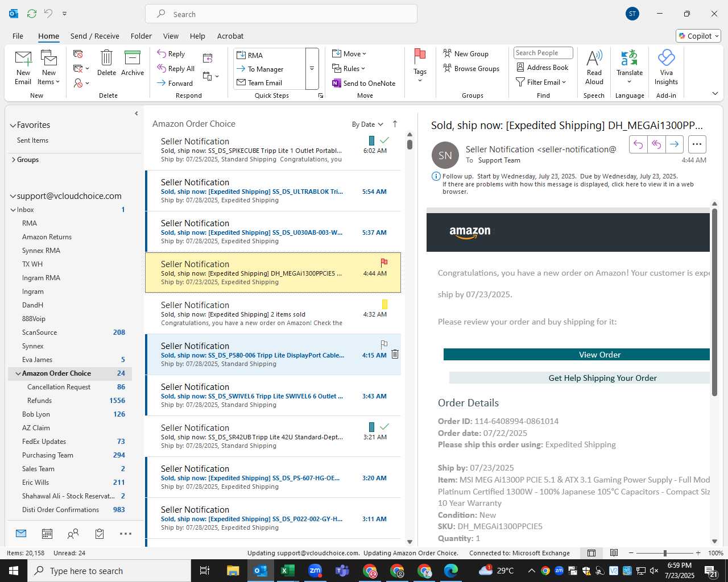This screenshot has width=728, height=582.
Task: Open Excel from the taskbar
Action: click(288, 571)
